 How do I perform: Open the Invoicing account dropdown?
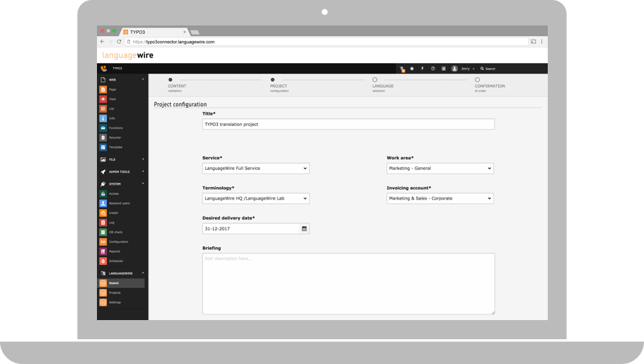pyautogui.click(x=439, y=199)
